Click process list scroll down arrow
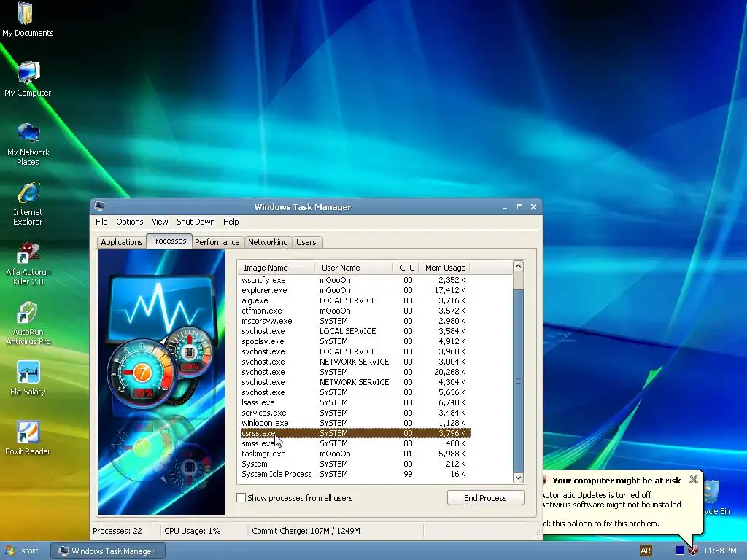The width and height of the screenshot is (747, 560). (x=519, y=478)
